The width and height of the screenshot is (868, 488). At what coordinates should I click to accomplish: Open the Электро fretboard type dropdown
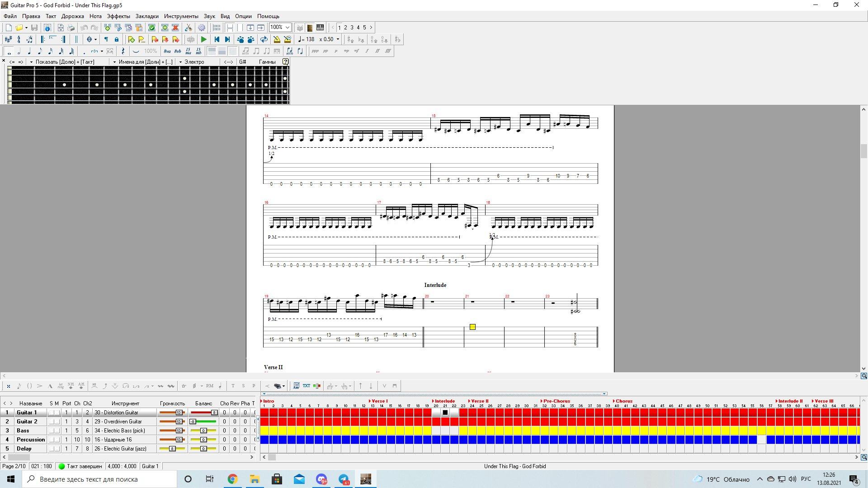(181, 62)
